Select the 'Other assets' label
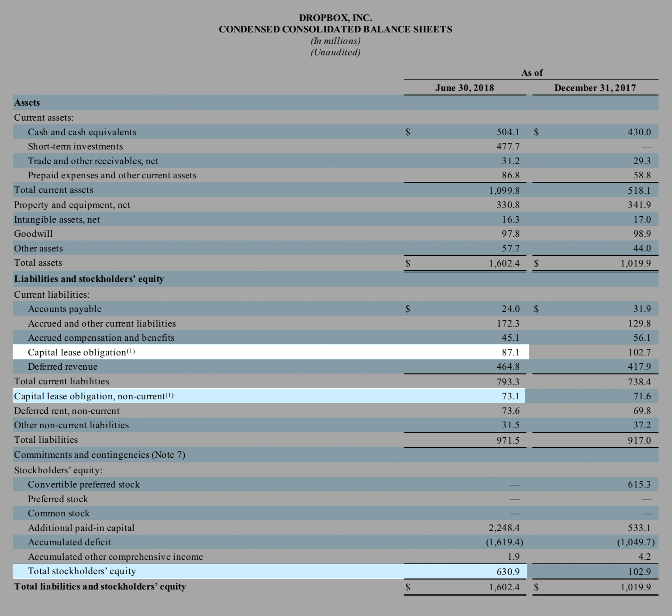Viewport: 672px width, 616px height. (38, 248)
